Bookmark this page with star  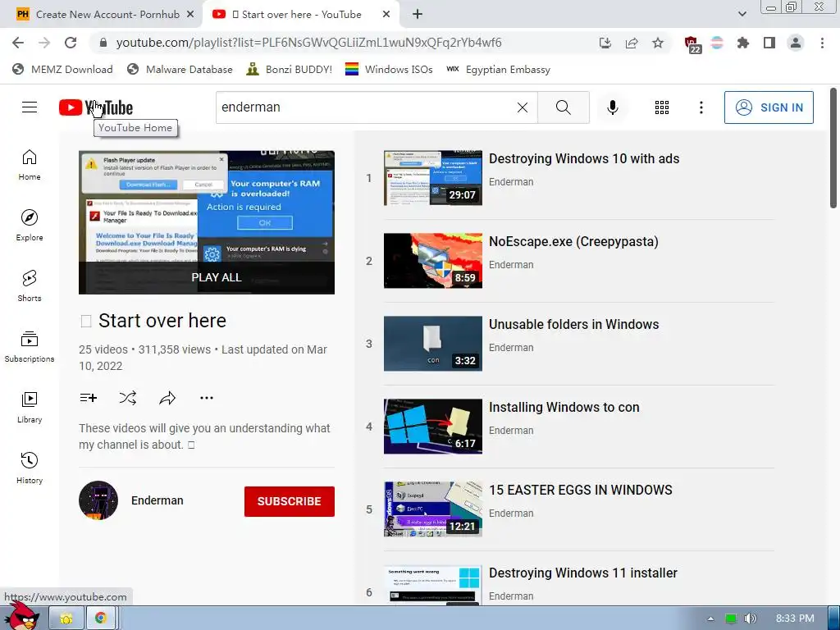[x=658, y=43]
